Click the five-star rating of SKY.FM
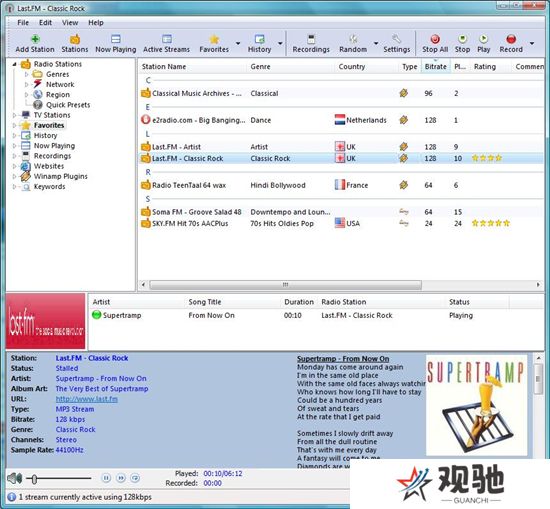 491,223
